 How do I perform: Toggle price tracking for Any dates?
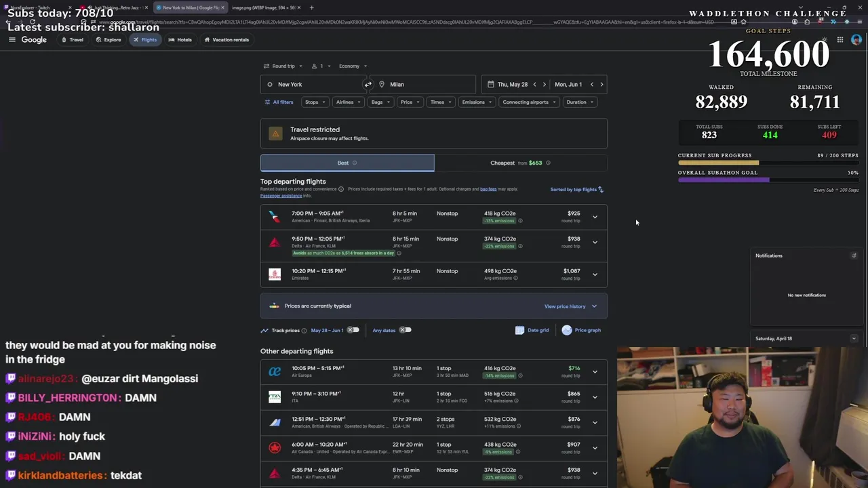pyautogui.click(x=404, y=330)
